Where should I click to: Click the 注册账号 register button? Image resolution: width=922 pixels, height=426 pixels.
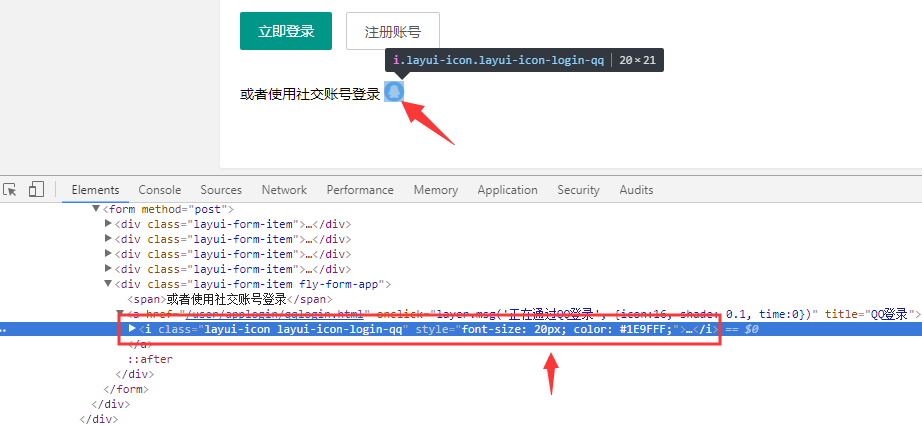click(392, 31)
